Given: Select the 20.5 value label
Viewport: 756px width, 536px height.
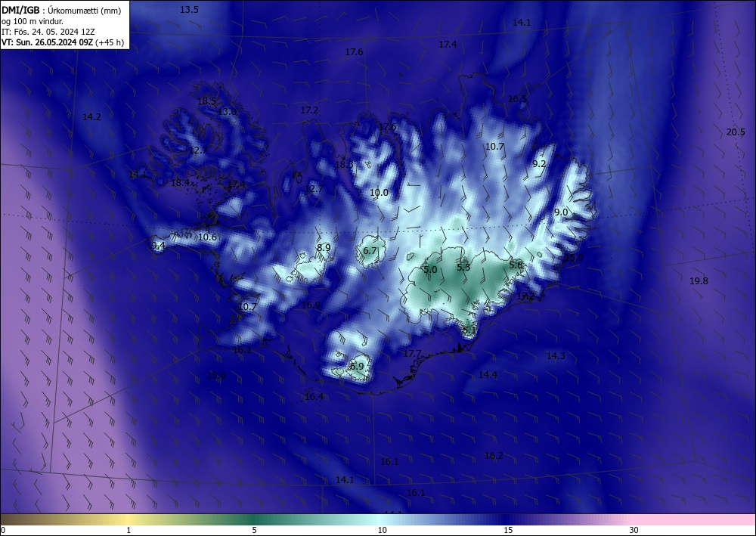Looking at the screenshot, I should 736,132.
